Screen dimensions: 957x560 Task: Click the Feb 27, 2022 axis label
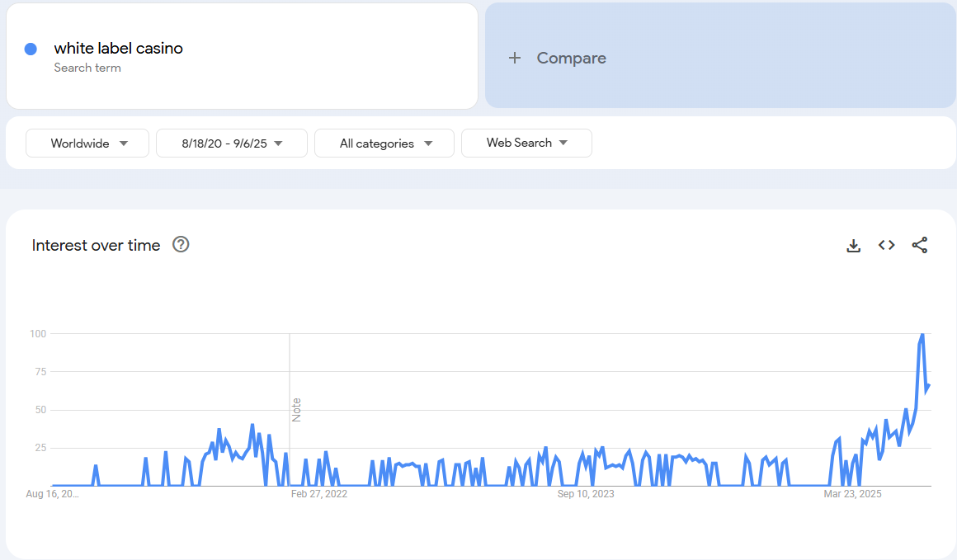pyautogui.click(x=319, y=494)
